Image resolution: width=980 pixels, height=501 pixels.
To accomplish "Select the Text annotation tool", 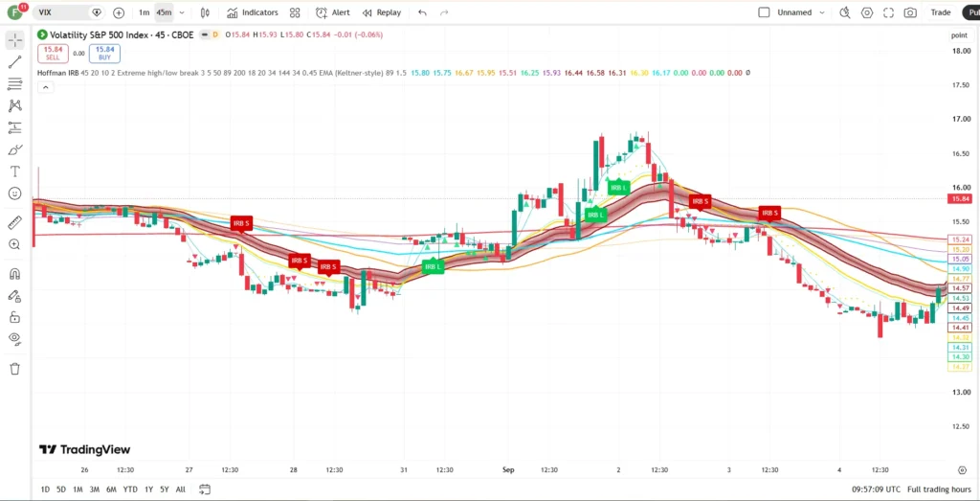I will point(15,171).
